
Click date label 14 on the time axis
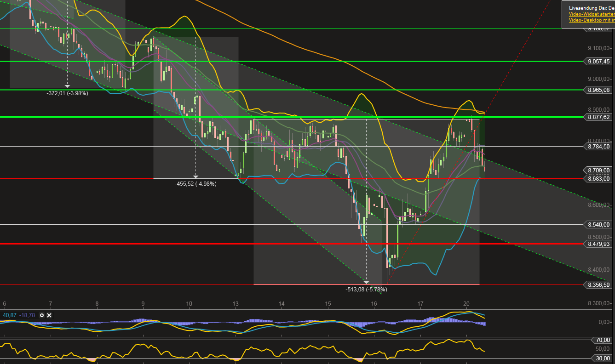tap(282, 304)
